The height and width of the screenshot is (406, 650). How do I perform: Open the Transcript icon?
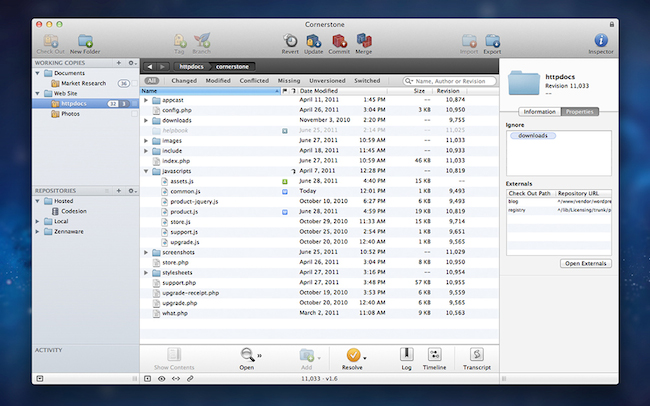coord(476,356)
